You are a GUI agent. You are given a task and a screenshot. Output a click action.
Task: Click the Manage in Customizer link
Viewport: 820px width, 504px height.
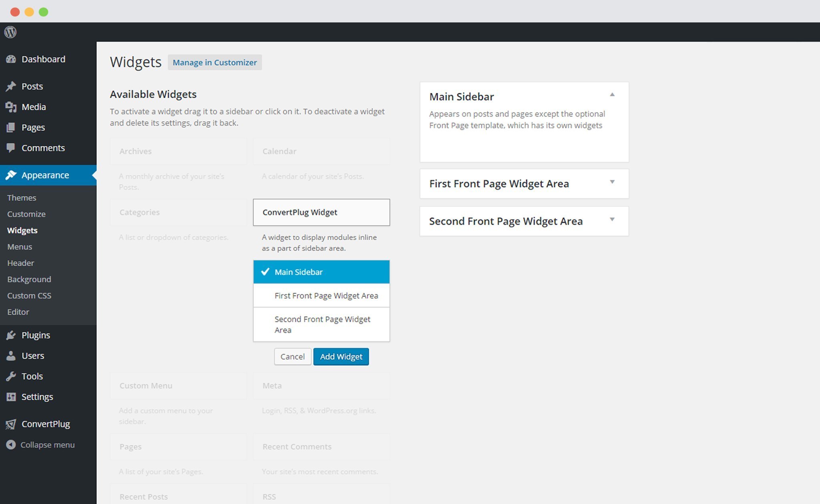click(215, 62)
